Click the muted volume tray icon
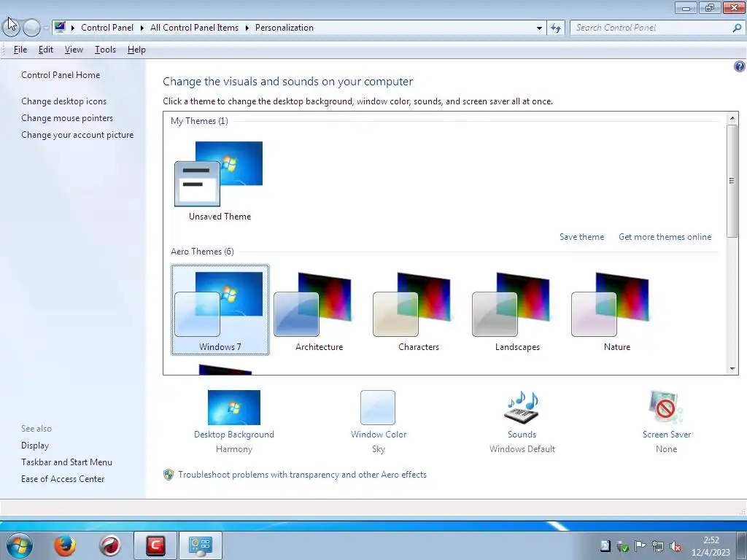 click(x=675, y=546)
